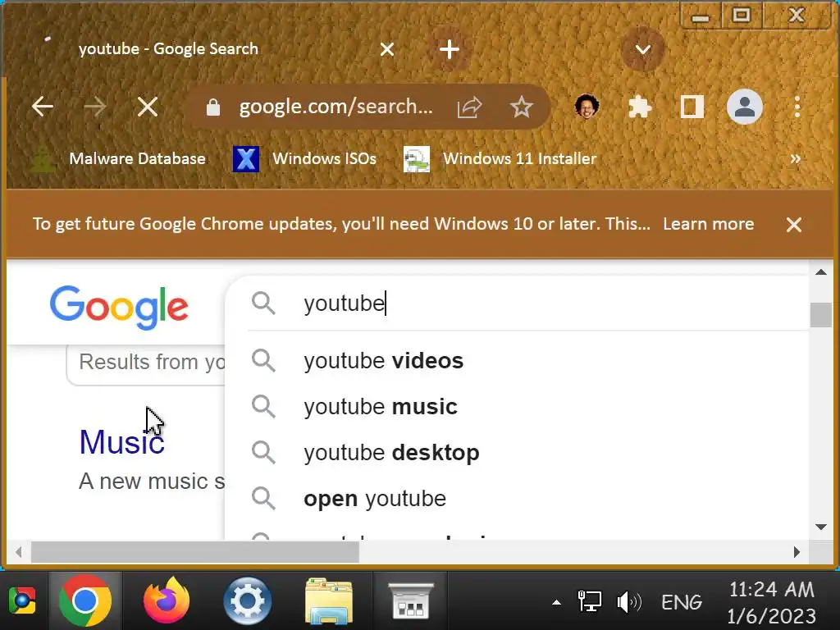Click the Windows ISOs X favicon

246,158
